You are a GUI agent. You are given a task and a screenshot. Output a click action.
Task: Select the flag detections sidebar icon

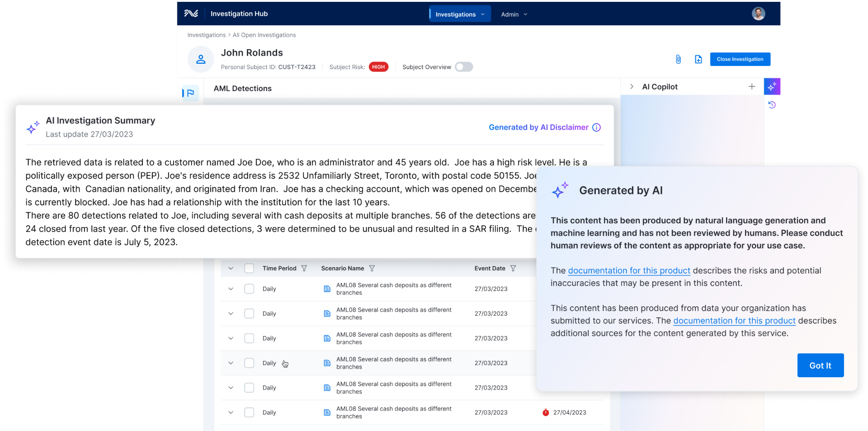190,93
